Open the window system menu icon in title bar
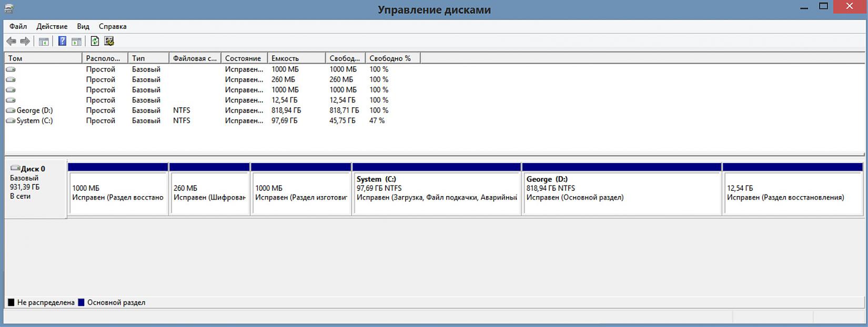868x327 pixels. click(9, 8)
